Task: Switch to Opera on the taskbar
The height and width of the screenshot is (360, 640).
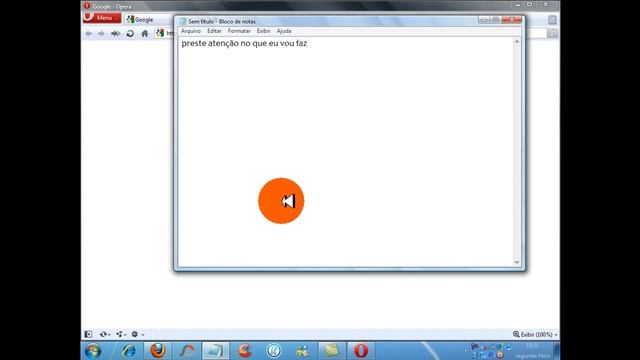Action: click(x=361, y=351)
